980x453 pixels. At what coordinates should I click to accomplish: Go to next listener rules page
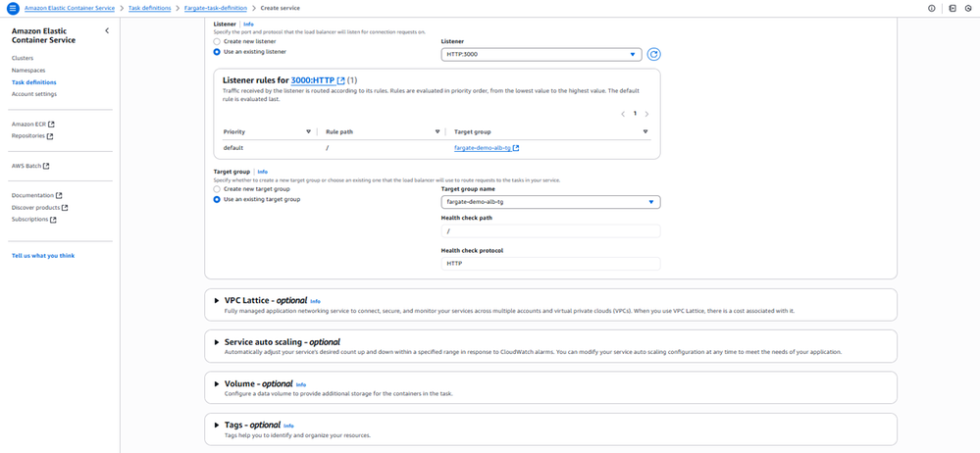tap(646, 114)
